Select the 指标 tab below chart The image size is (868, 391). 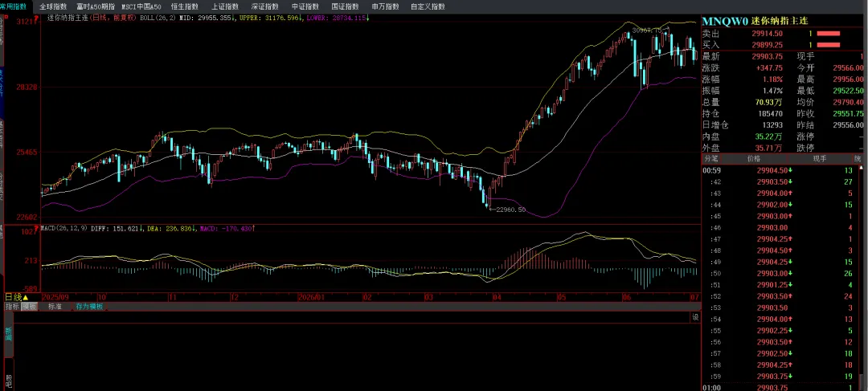click(x=12, y=307)
